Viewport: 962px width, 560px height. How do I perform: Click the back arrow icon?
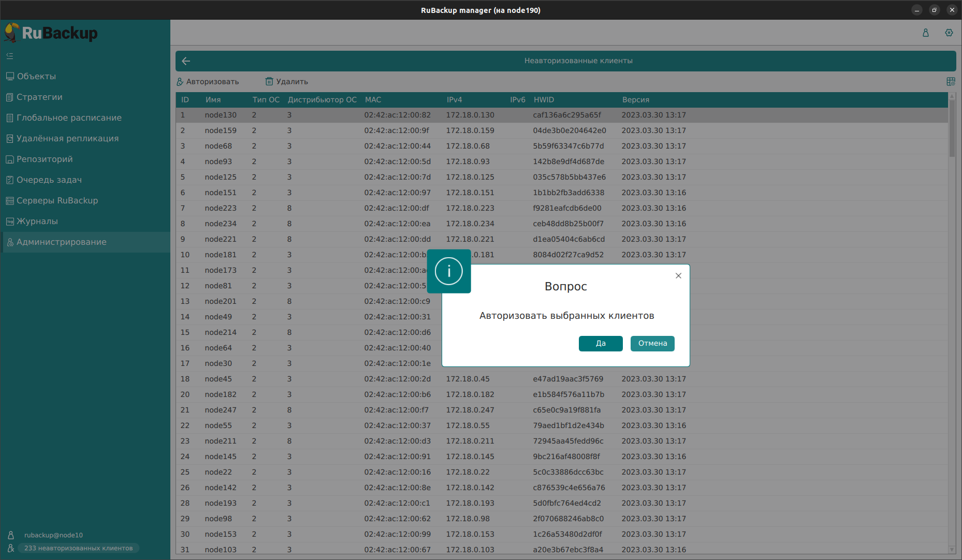[x=186, y=61]
